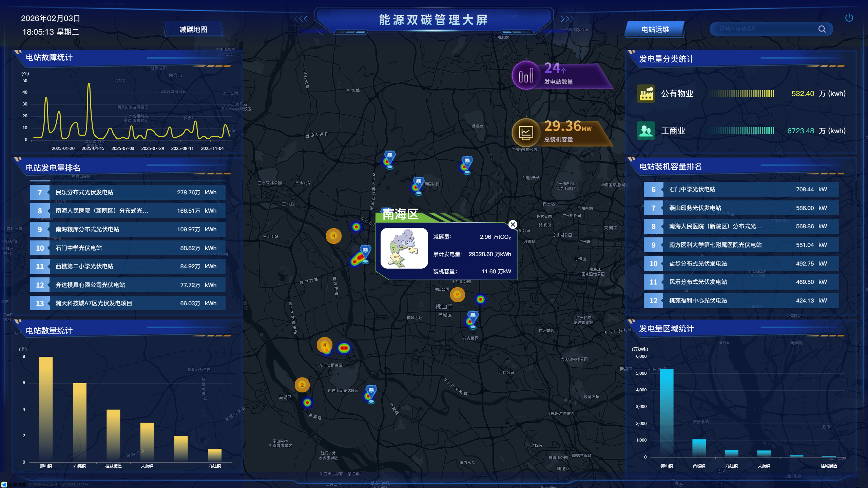Open the 电站运维 tab
This screenshot has width=868, height=488.
click(x=655, y=30)
